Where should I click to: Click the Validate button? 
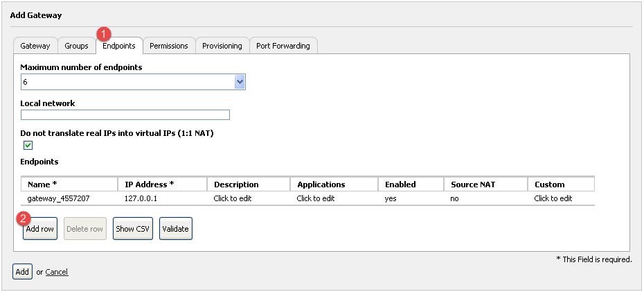click(175, 229)
